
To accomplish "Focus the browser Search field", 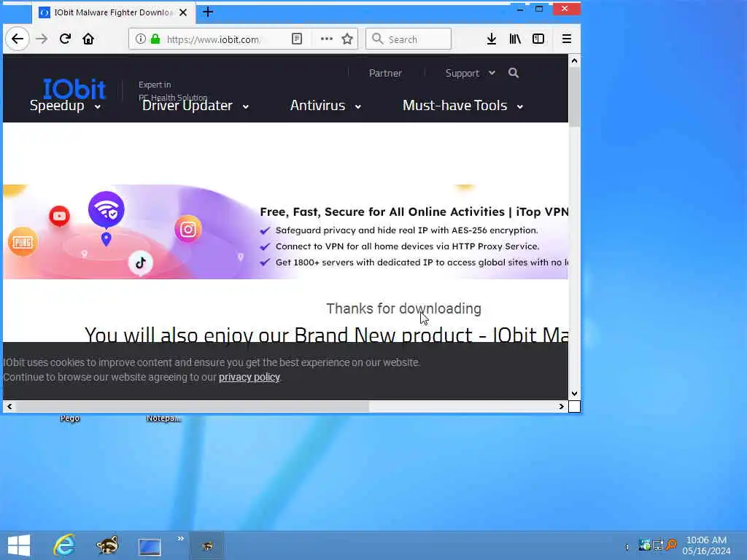I will coord(409,39).
